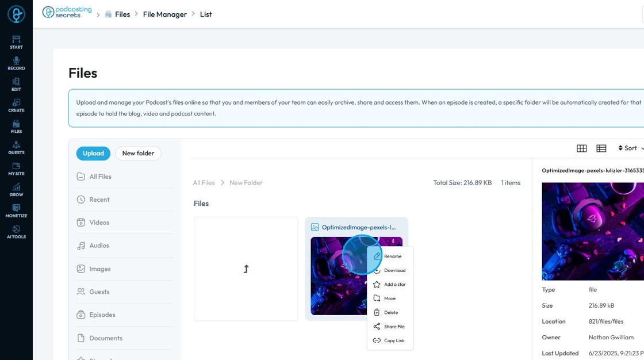
Task: Click the image file-type icon on the file card
Action: pyautogui.click(x=315, y=227)
